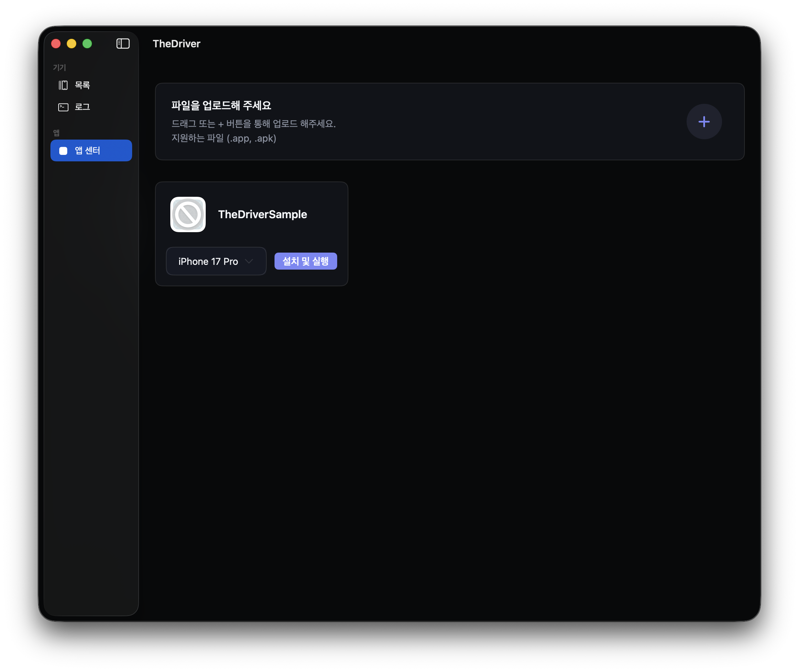This screenshot has height=672, width=799.
Task: Switch selection to the 목록 sidebar entry
Action: point(81,84)
